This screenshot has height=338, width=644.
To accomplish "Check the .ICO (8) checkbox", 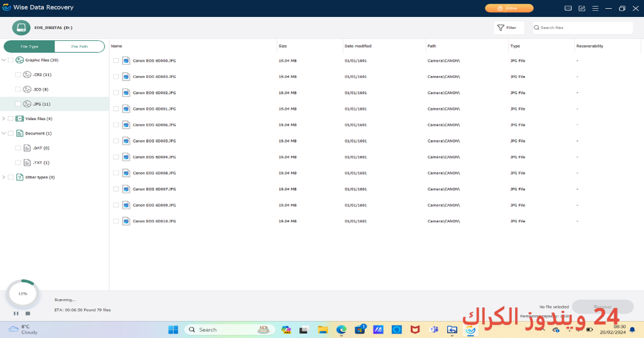I will click(x=18, y=89).
